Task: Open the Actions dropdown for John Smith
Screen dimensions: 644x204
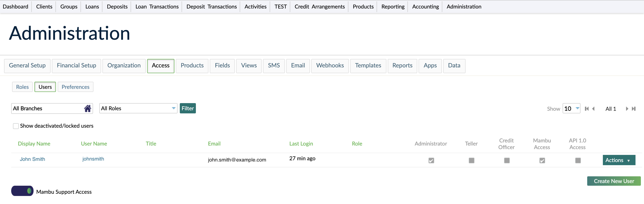Action: tap(619, 160)
